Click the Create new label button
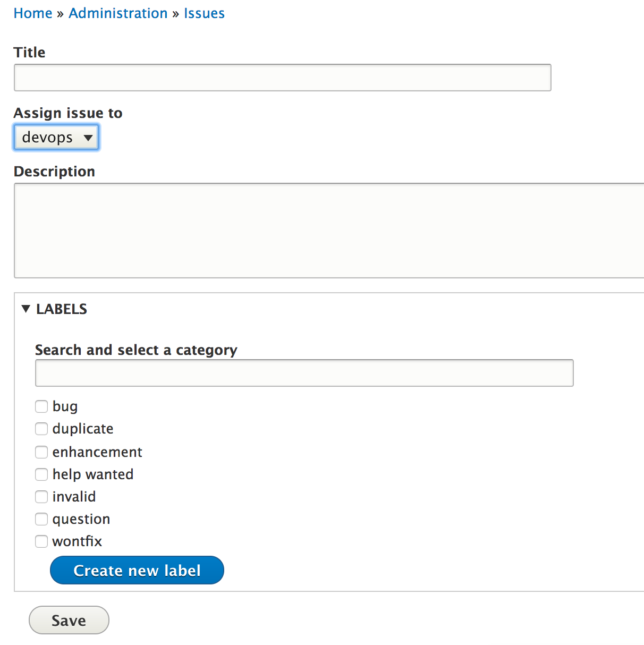 [x=137, y=570]
